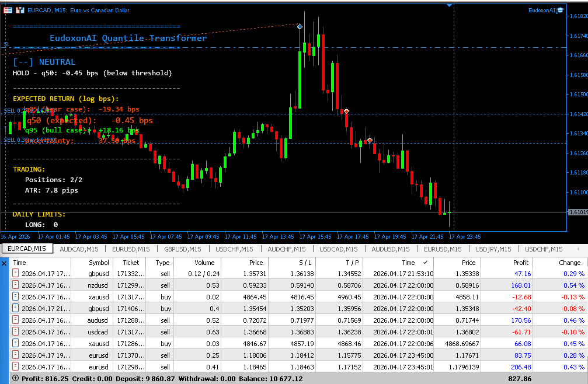Click the deal icon of audusd row

(x=15, y=320)
